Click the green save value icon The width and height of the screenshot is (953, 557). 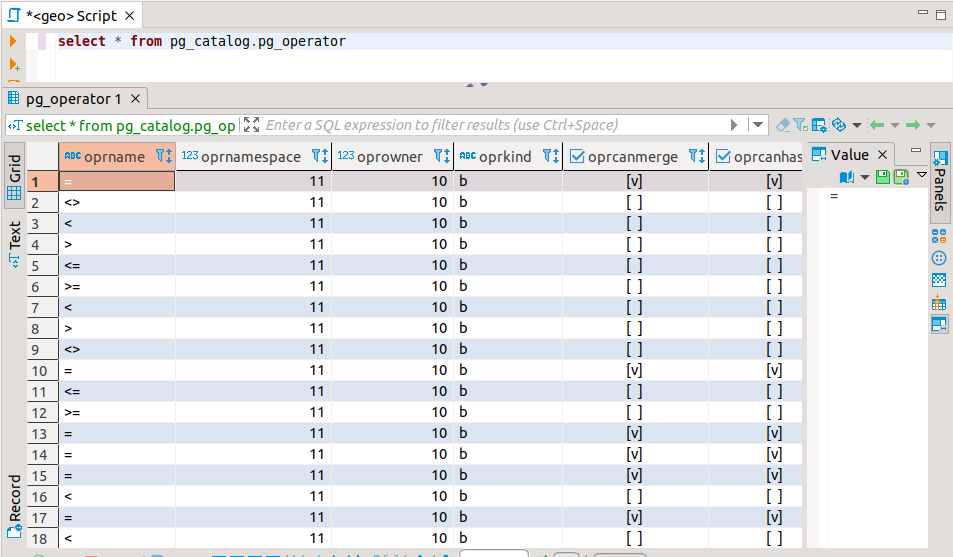882,176
